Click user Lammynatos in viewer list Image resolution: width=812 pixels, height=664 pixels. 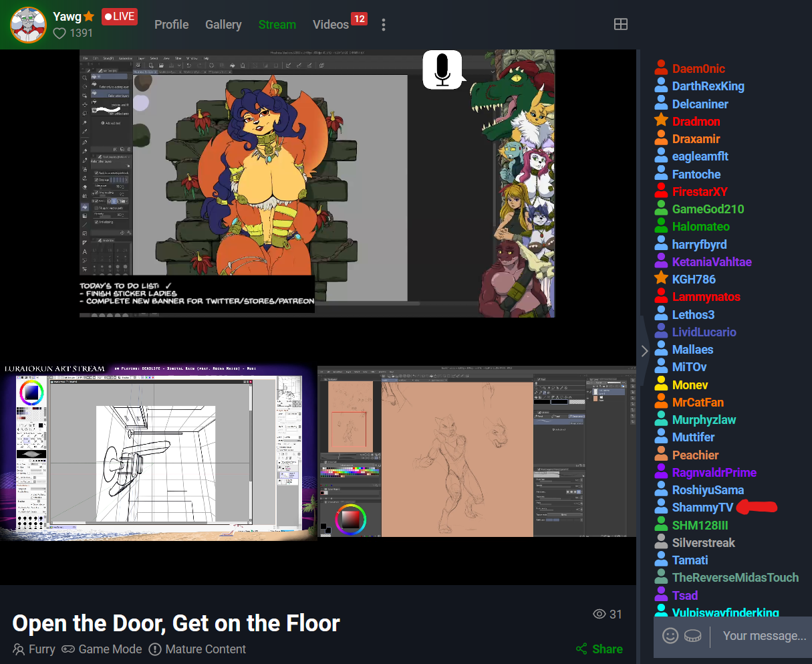pyautogui.click(x=706, y=297)
